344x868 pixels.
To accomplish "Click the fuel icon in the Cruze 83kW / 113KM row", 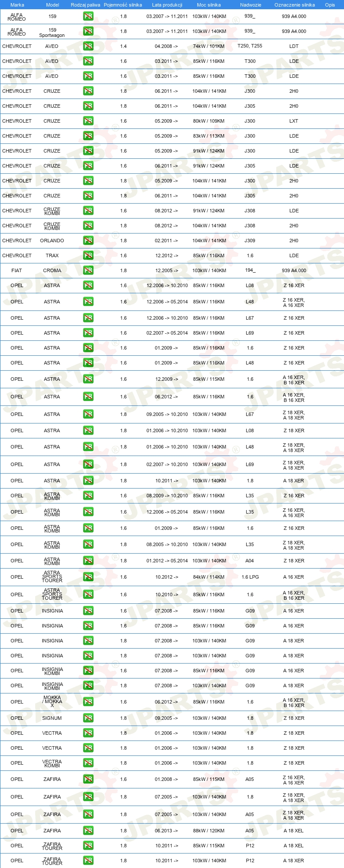I will [x=88, y=136].
